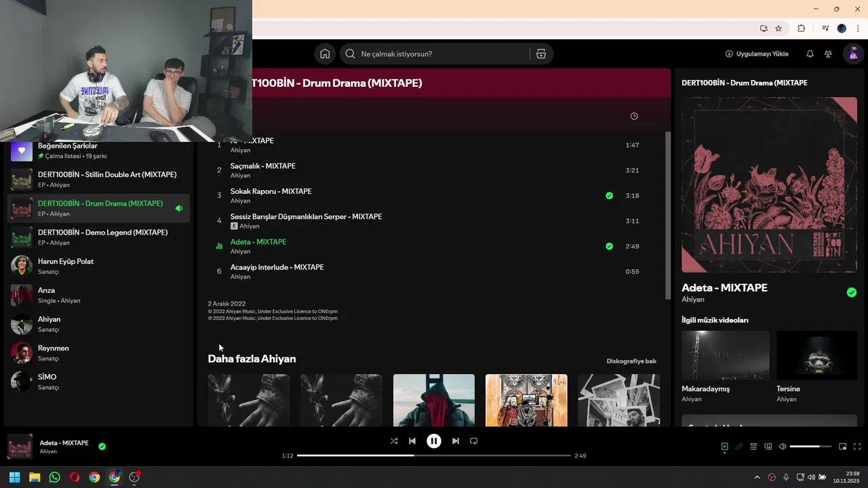Click Adeta - MIXTAPE title in player bar
868x488 pixels.
click(64, 443)
